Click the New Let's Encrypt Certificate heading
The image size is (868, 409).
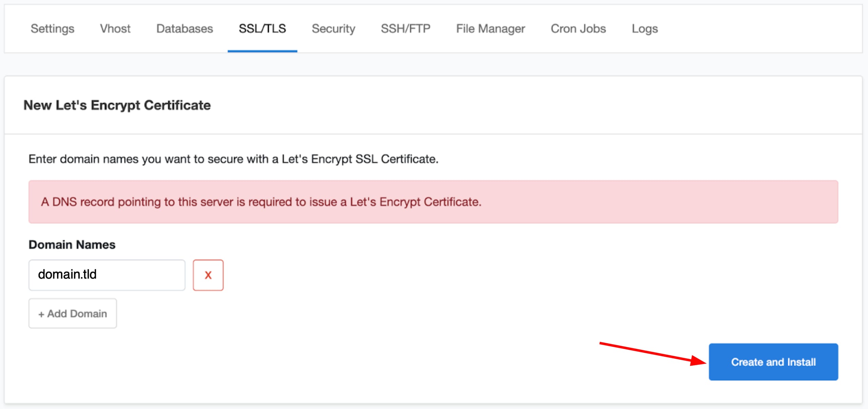(117, 105)
